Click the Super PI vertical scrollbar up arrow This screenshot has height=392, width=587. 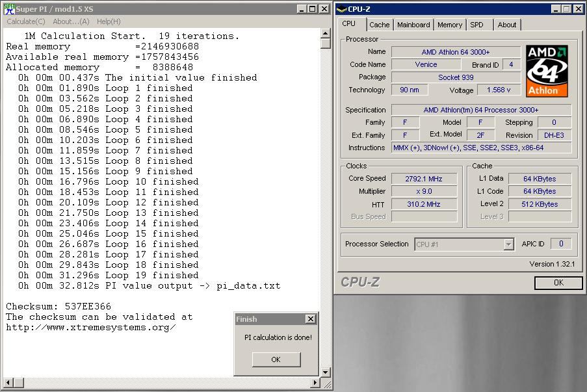pyautogui.click(x=325, y=33)
